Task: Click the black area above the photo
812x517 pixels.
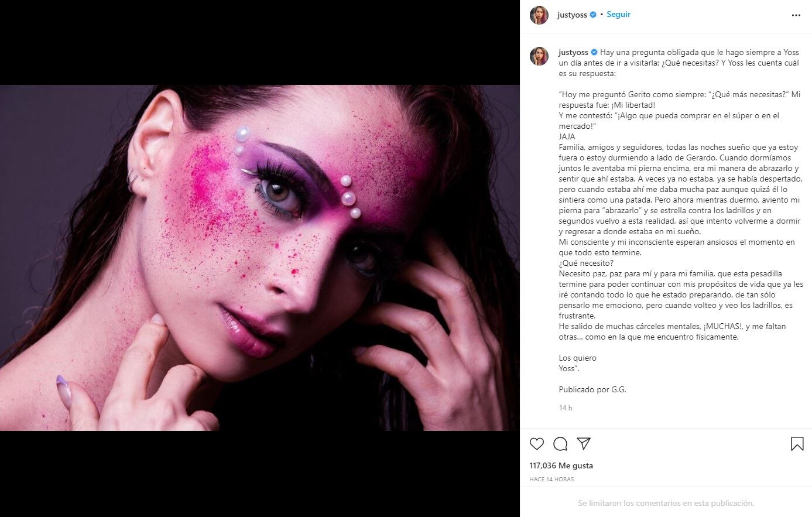Action: click(259, 41)
